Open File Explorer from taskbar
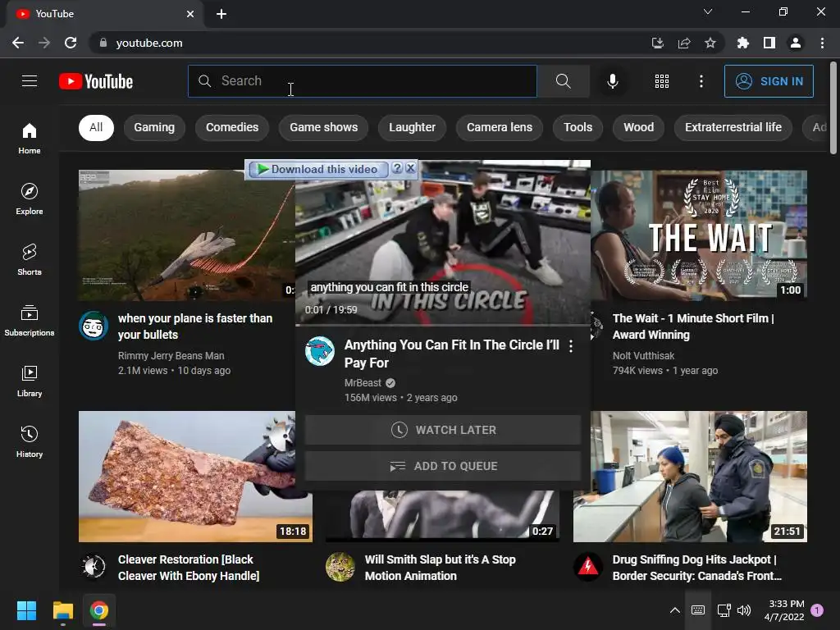 (x=62, y=610)
